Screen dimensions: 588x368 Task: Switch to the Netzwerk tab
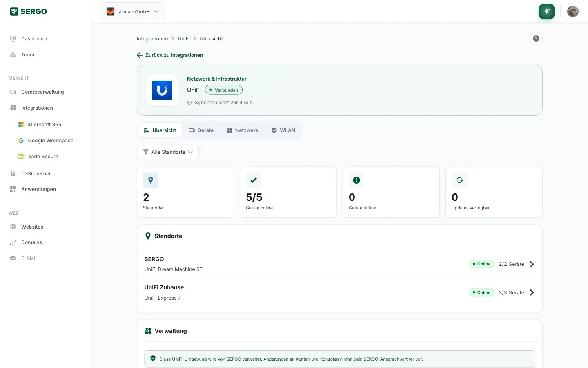click(243, 130)
